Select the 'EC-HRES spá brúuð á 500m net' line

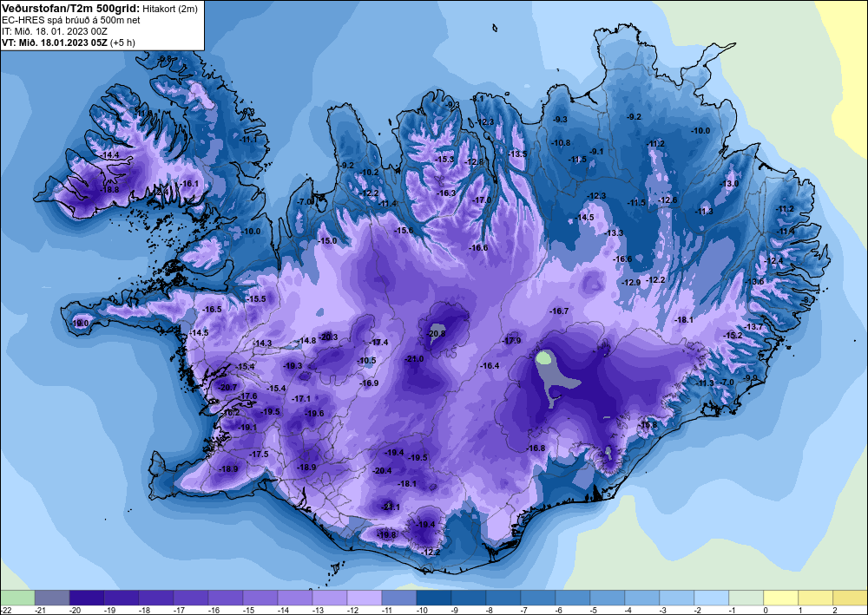pos(71,20)
